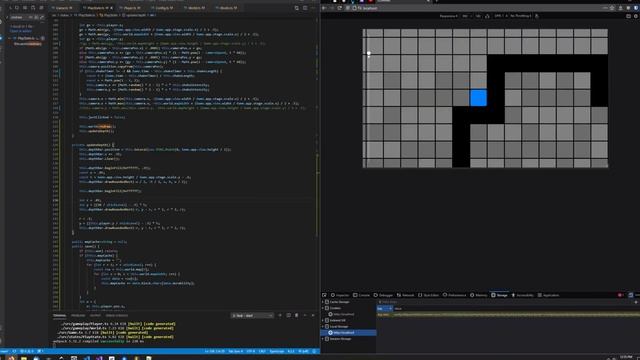Open the Inspector tab in DevTools
The image size is (640, 360).
click(x=340, y=295)
